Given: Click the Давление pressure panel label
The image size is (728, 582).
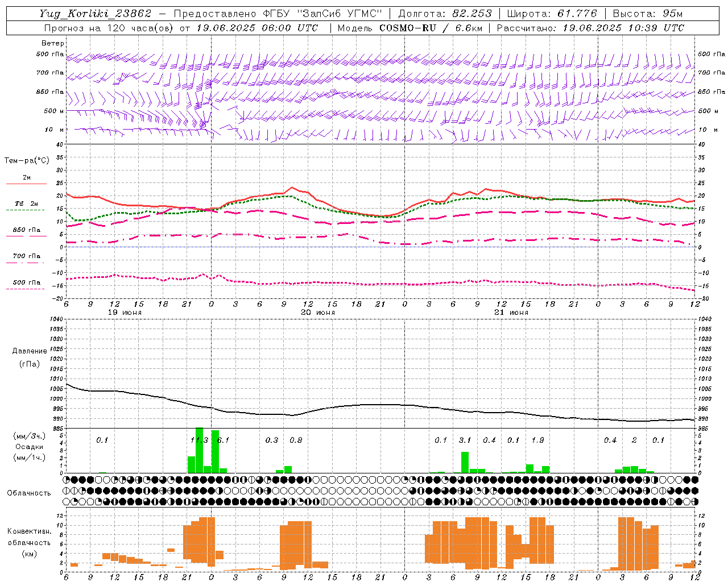Looking at the screenshot, I should [30, 351].
